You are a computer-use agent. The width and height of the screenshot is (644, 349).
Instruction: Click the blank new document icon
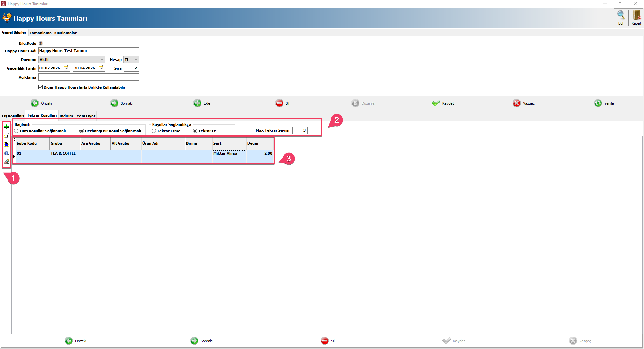(6, 136)
